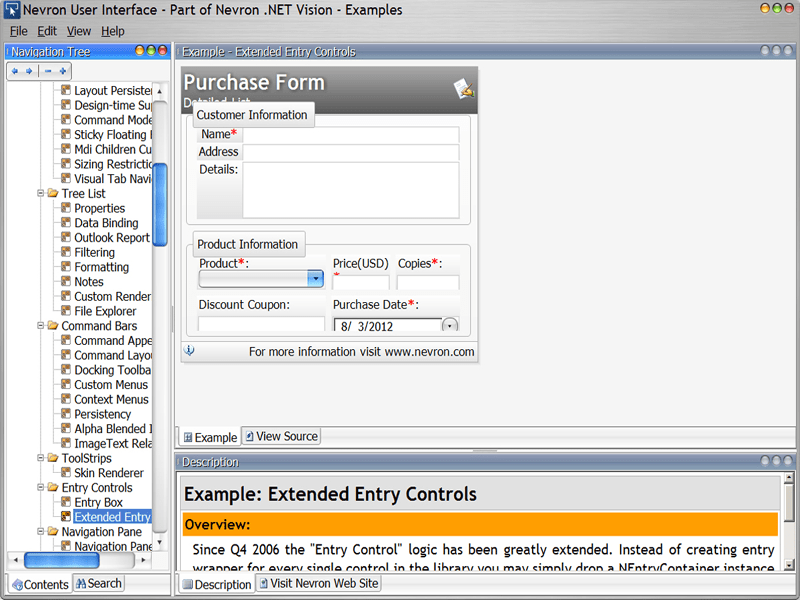
Task: Click the plus expand icon in tree toolbar
Action: pos(63,71)
